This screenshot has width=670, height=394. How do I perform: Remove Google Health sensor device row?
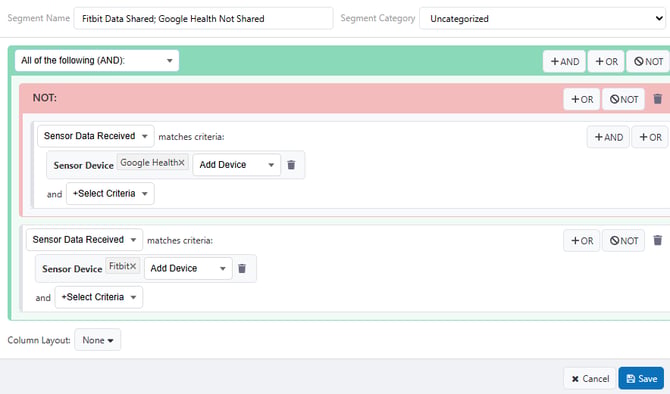[x=291, y=165]
